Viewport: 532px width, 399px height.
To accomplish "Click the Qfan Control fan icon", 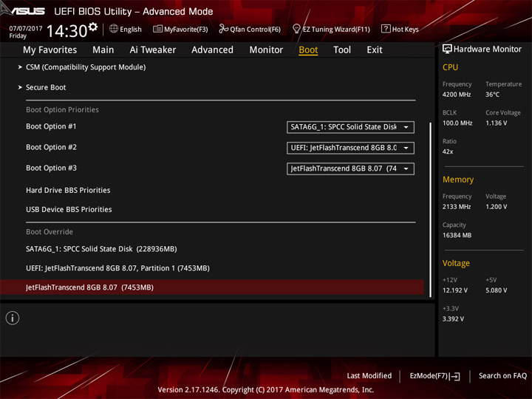I will click(x=223, y=29).
